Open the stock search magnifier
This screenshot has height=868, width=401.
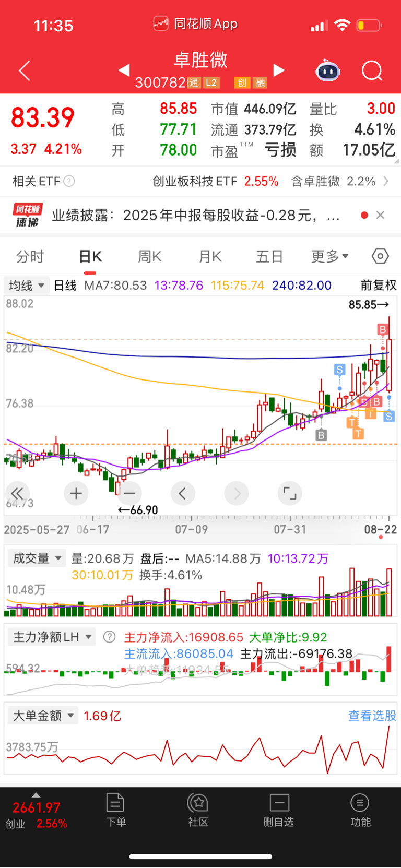[372, 71]
